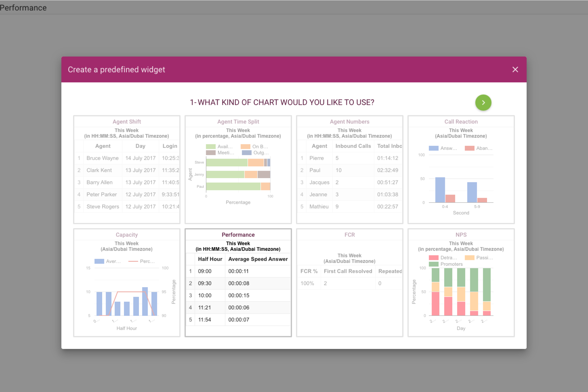Screen dimensions: 588x392
Task: Select the Call Reaction chart card
Action: click(461, 169)
